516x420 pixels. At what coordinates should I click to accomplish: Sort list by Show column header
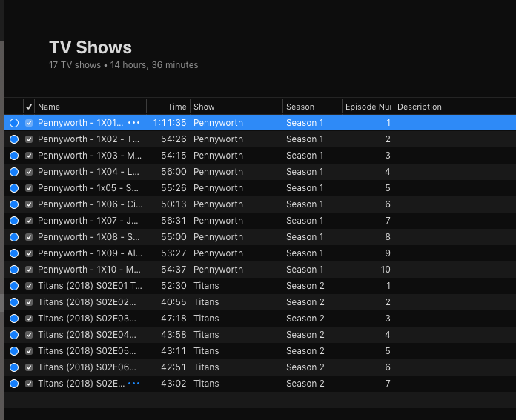(236, 107)
